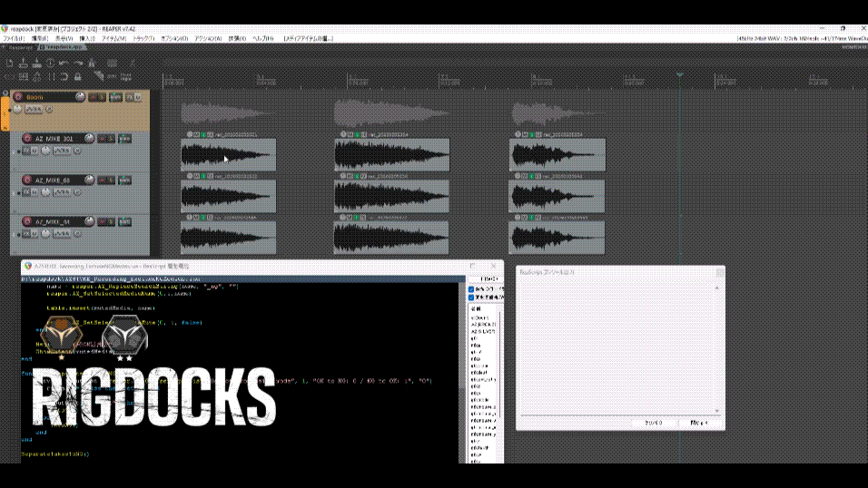The image size is (868, 488).
Task: Click the New Project toolbar icon
Action: tap(9, 63)
